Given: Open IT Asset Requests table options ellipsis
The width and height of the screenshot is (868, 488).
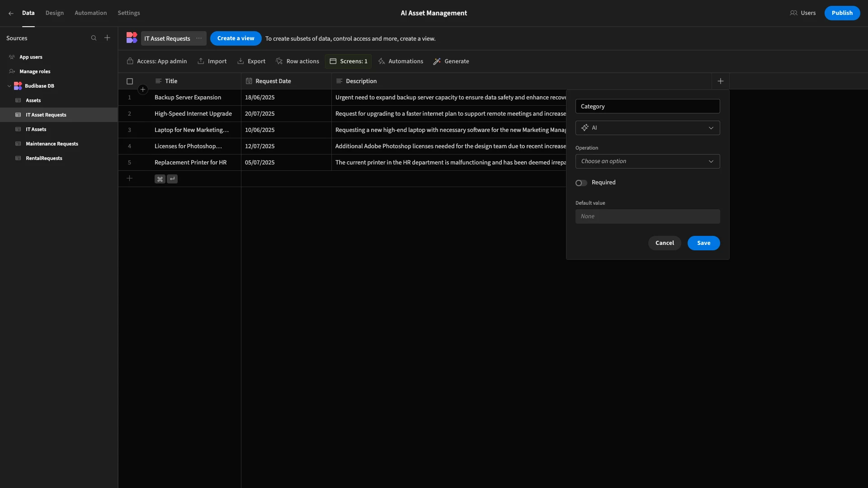Looking at the screenshot, I should tap(199, 38).
